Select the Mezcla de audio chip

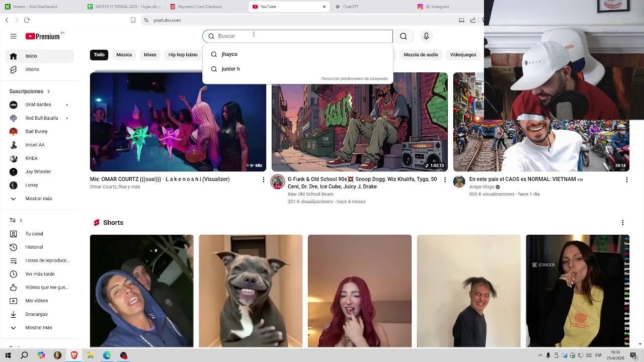(x=421, y=55)
